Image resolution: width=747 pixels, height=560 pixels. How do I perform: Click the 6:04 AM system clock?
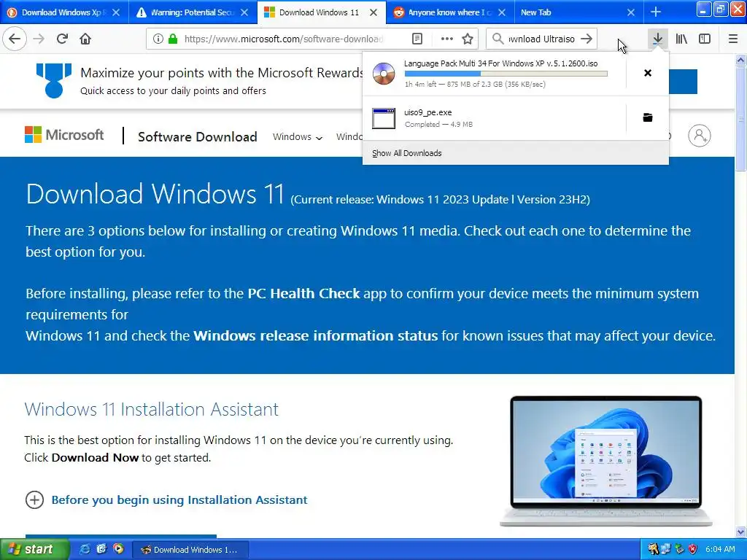(x=720, y=549)
